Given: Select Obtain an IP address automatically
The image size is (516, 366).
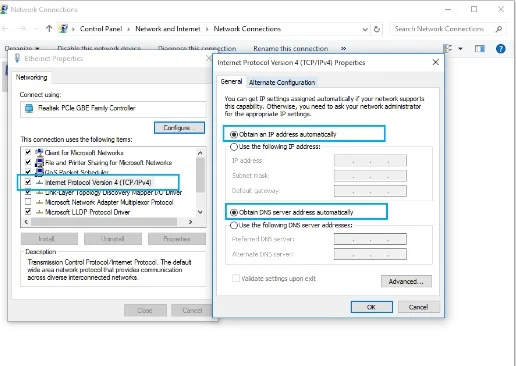Looking at the screenshot, I should [x=234, y=134].
